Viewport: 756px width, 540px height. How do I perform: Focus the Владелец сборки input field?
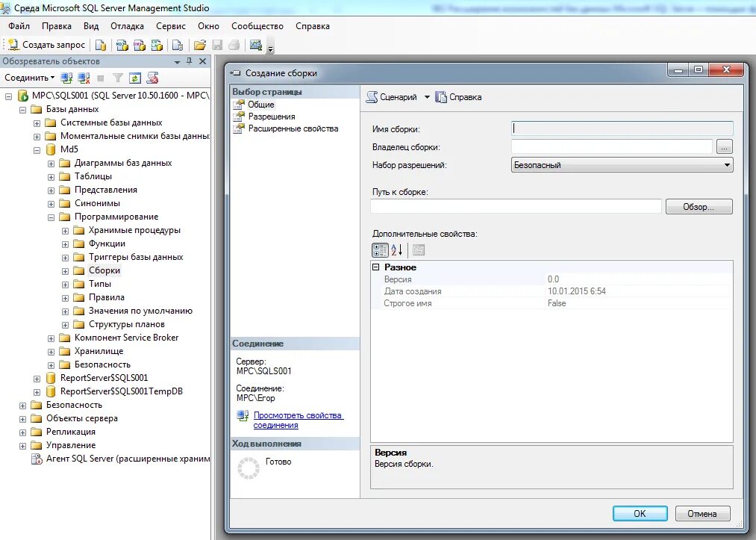click(x=611, y=146)
